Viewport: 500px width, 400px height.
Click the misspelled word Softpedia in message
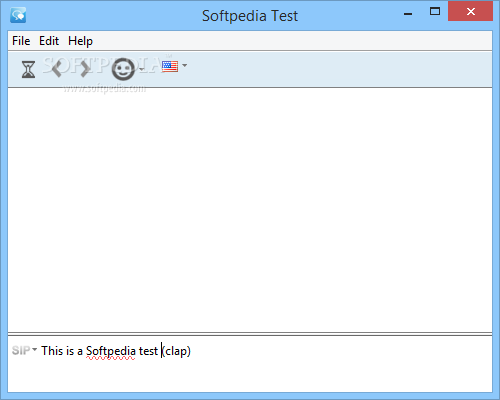click(111, 351)
